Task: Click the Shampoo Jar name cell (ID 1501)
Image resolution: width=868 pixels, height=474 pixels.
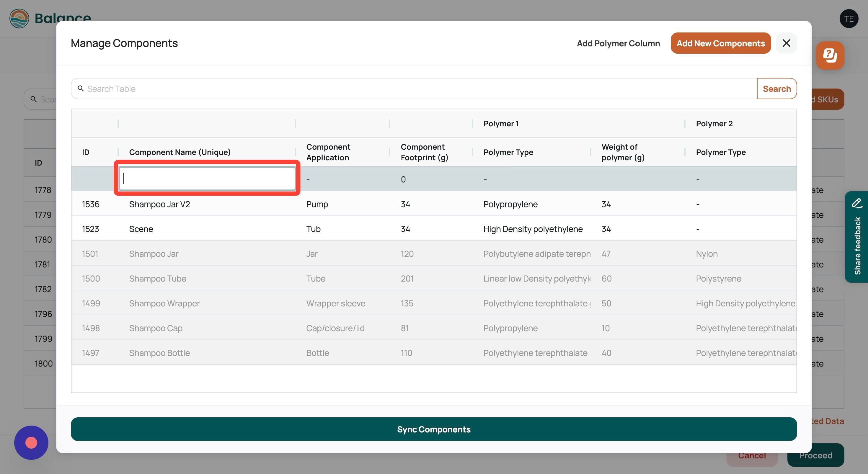Action: 154,254
